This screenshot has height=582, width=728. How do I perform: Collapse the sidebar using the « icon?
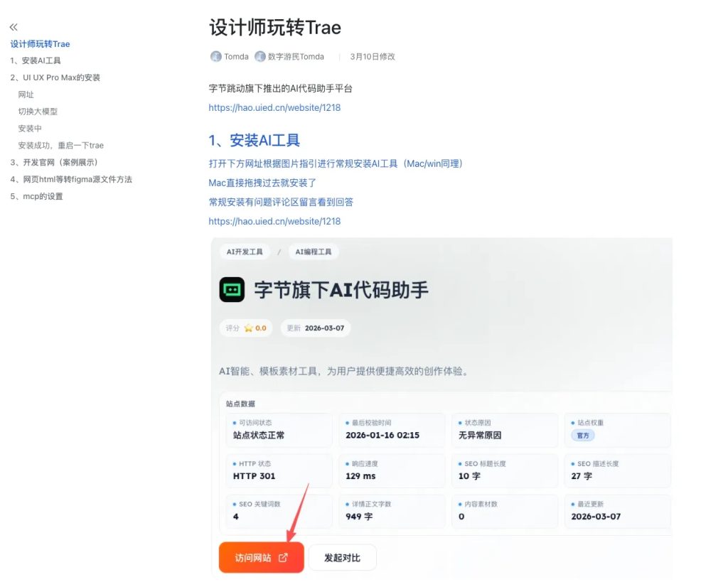[x=13, y=26]
